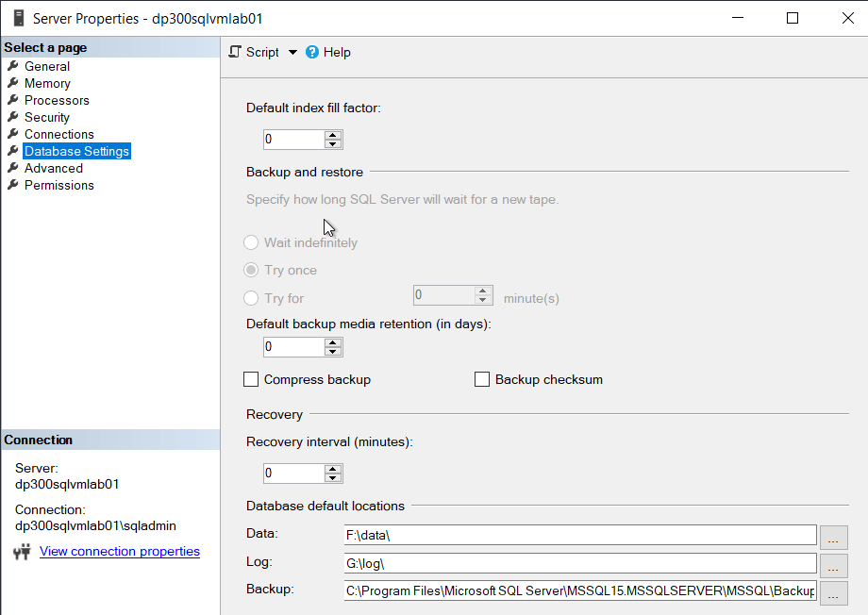Click the wrench icon beside Security
This screenshot has height=615, width=868.
(13, 117)
